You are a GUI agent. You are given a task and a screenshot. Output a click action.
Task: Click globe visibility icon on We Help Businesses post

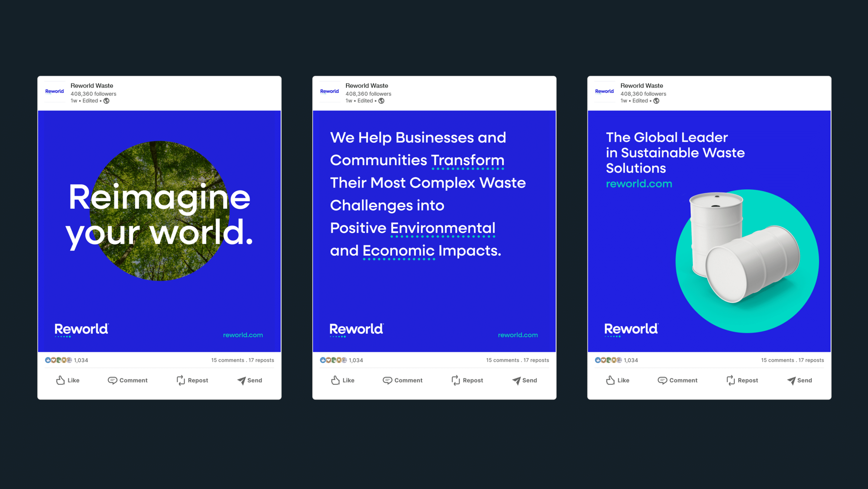click(382, 101)
